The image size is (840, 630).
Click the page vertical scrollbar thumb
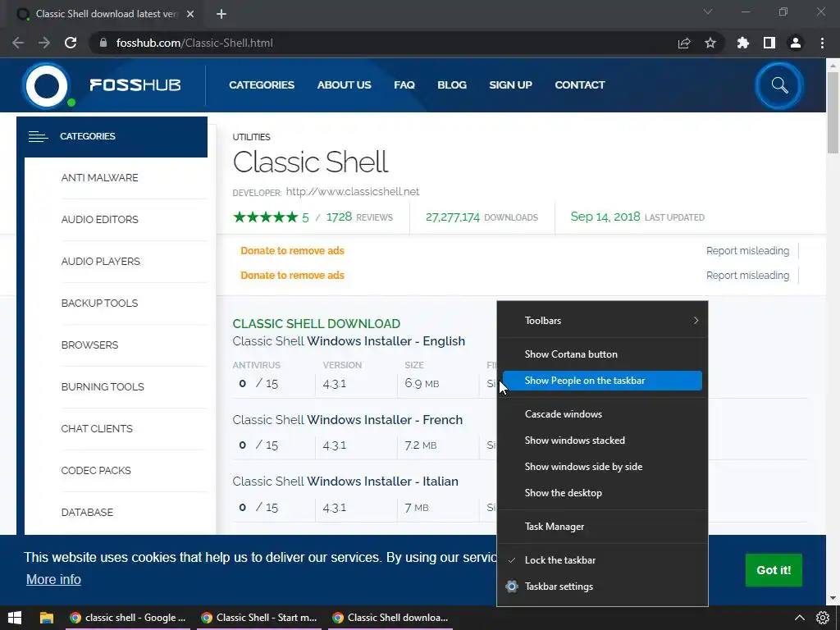tap(833, 112)
